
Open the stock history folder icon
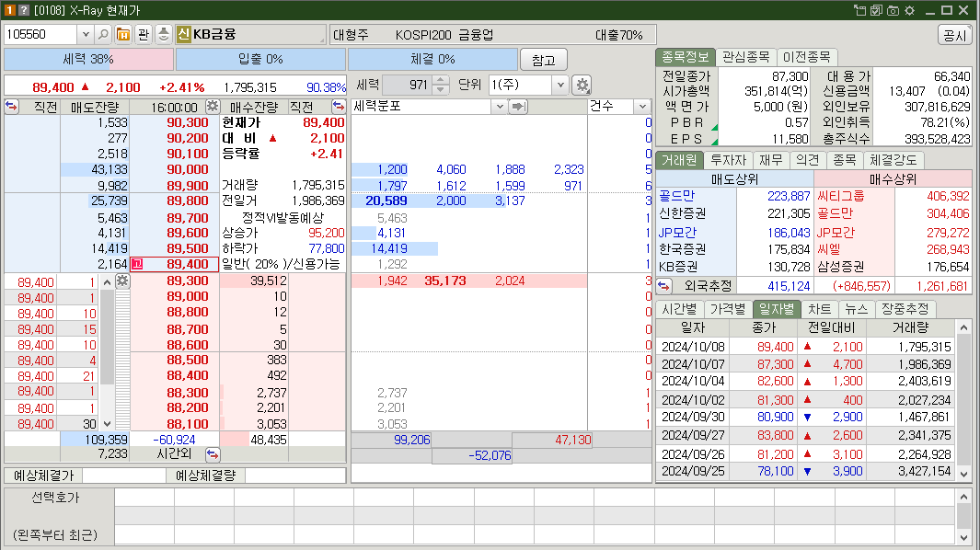tap(123, 34)
